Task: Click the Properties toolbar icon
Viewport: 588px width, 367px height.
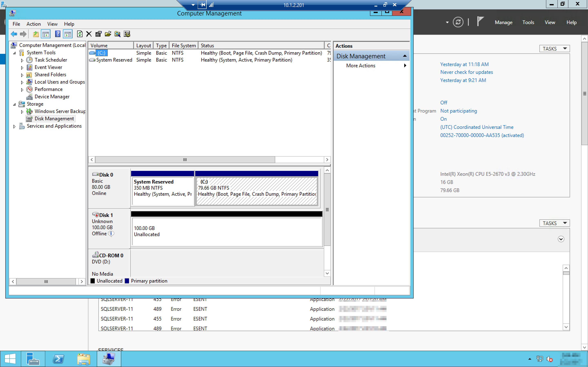Action: pyautogui.click(x=98, y=34)
